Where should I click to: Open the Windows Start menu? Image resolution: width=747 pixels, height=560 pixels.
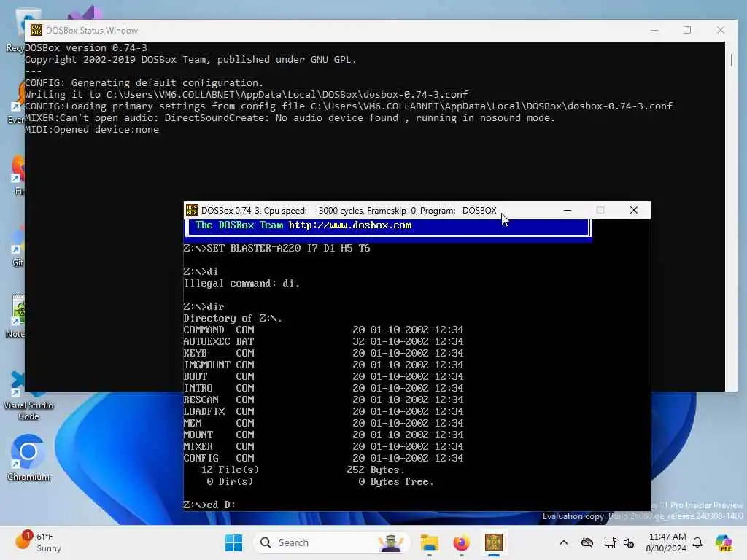(x=233, y=542)
